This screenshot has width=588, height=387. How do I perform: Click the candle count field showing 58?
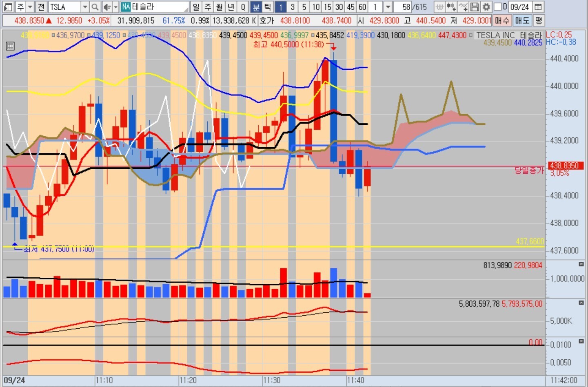(402, 7)
